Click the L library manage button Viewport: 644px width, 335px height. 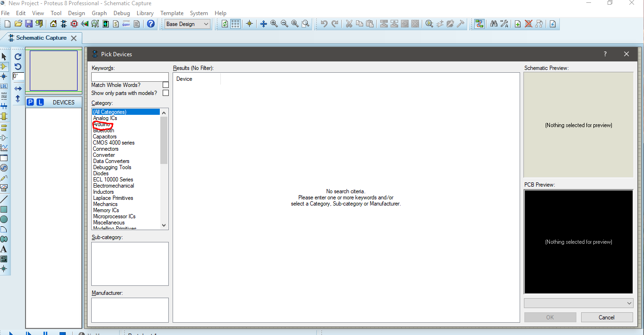click(40, 102)
